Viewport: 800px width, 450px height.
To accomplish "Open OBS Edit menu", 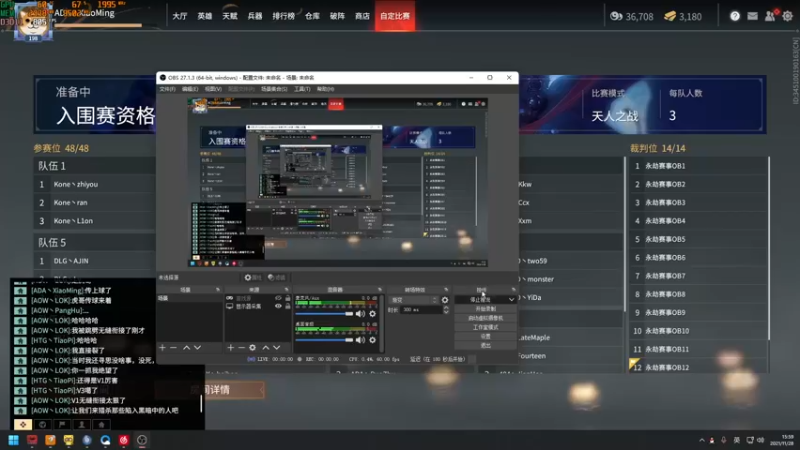I will click(190, 89).
